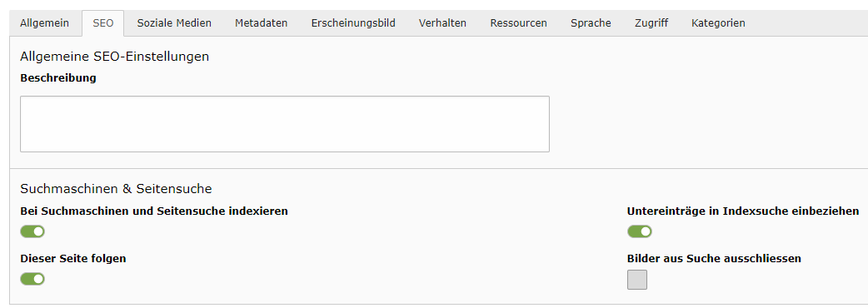
Task: Open the Sprache tab
Action: tap(591, 23)
